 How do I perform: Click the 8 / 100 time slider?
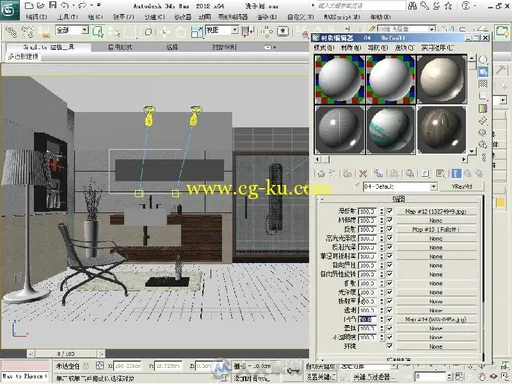coord(66,353)
